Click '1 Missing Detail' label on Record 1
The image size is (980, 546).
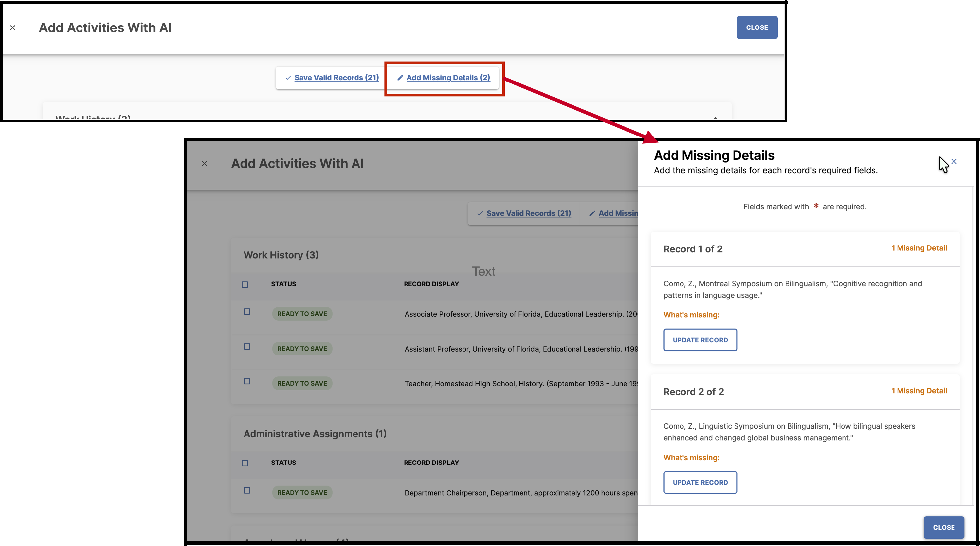(919, 248)
